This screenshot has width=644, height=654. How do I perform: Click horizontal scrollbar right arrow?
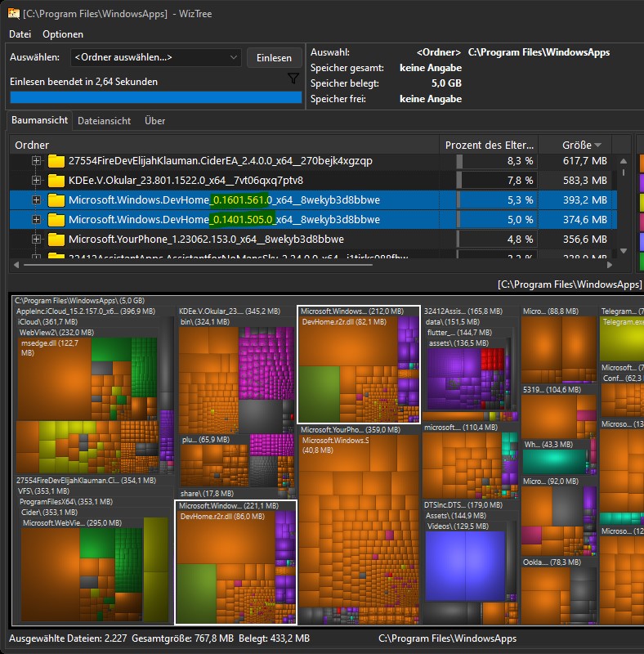coord(610,265)
